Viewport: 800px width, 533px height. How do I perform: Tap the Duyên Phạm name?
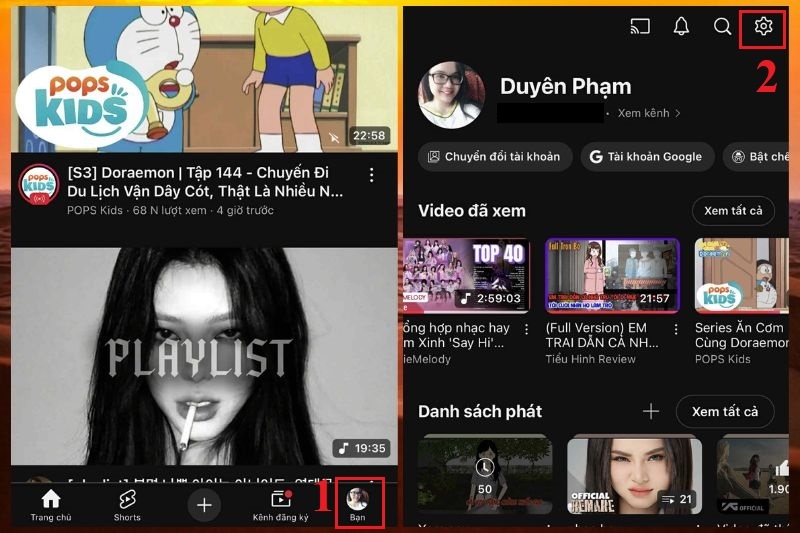565,86
